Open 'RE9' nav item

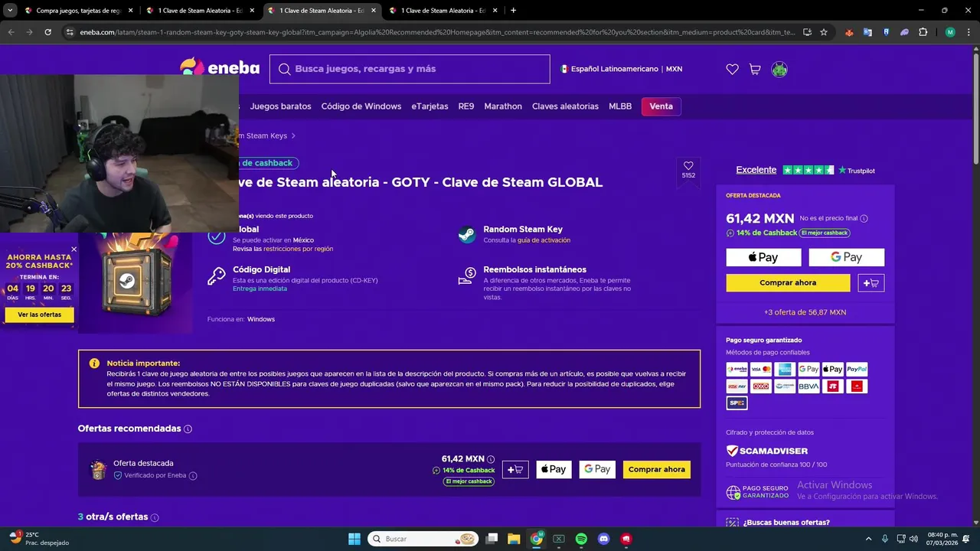click(466, 106)
